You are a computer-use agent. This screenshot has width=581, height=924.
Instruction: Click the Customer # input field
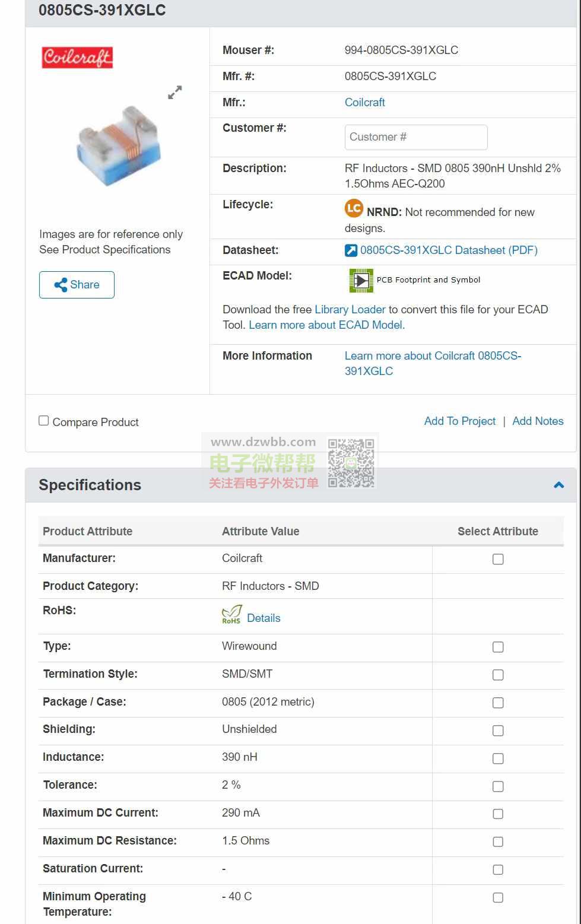click(x=416, y=137)
